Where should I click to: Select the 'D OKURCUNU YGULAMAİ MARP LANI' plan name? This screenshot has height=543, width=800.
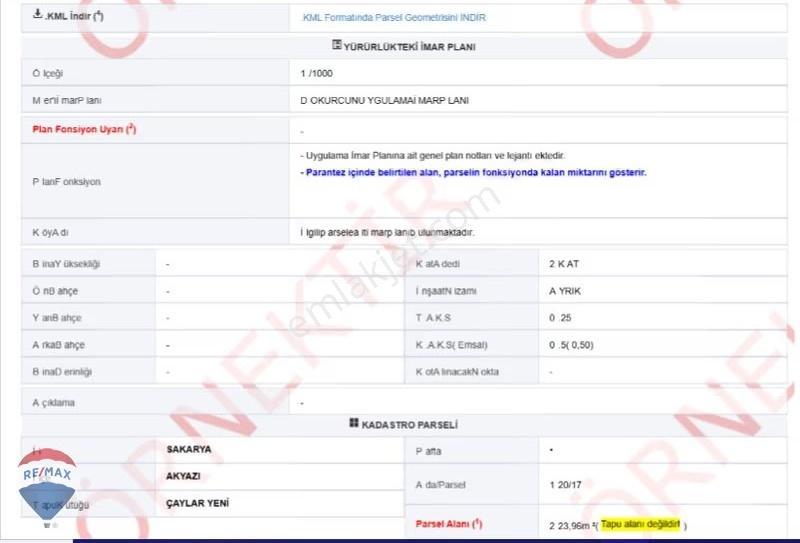coord(384,101)
